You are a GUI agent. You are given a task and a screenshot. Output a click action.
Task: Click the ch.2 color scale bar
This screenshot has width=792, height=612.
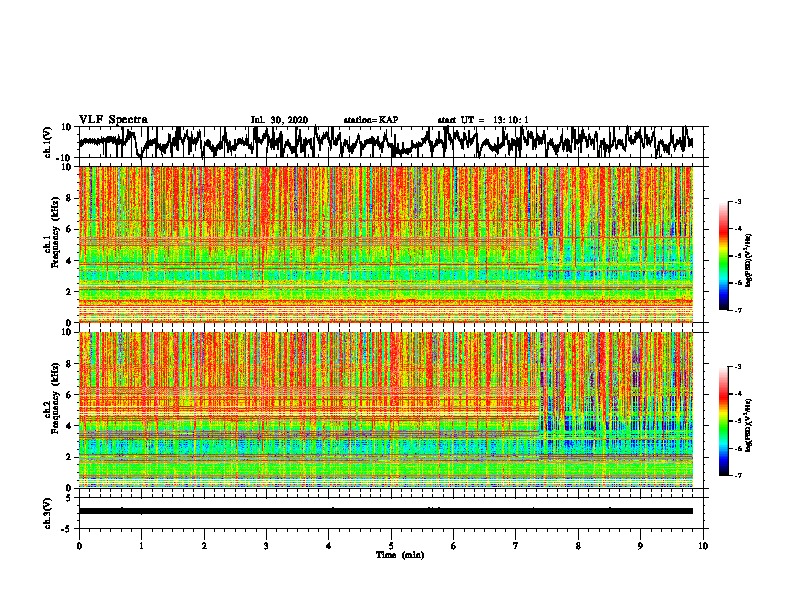(724, 421)
